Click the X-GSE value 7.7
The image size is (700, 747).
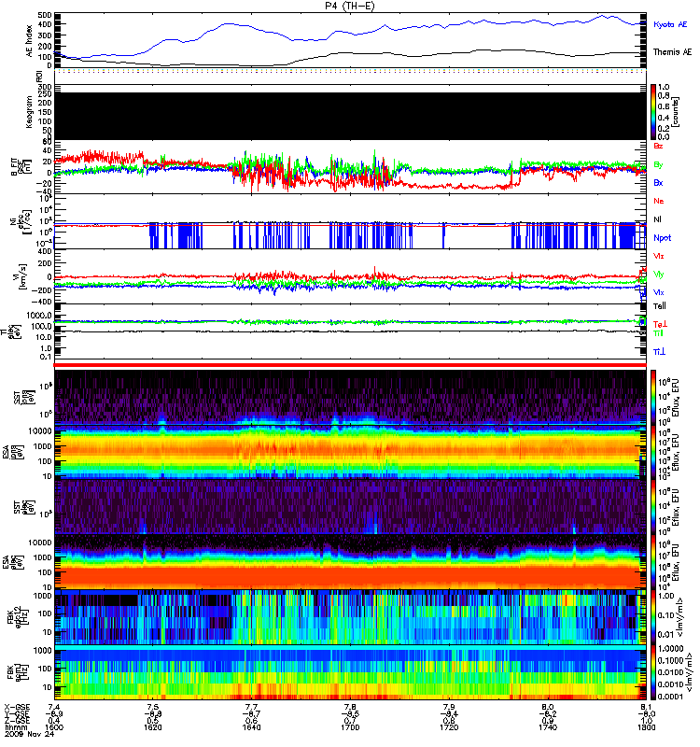pos(251,707)
